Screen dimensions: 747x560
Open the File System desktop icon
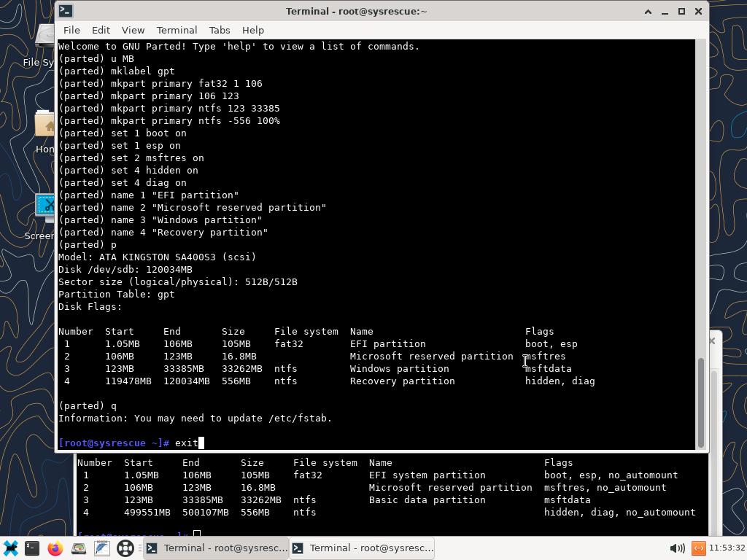click(45, 40)
